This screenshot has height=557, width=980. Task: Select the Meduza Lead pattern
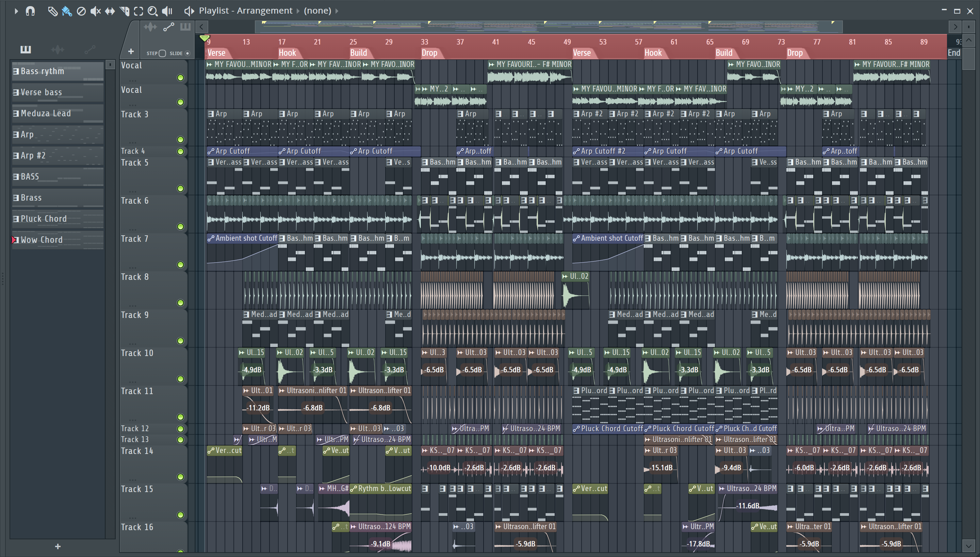click(x=58, y=113)
